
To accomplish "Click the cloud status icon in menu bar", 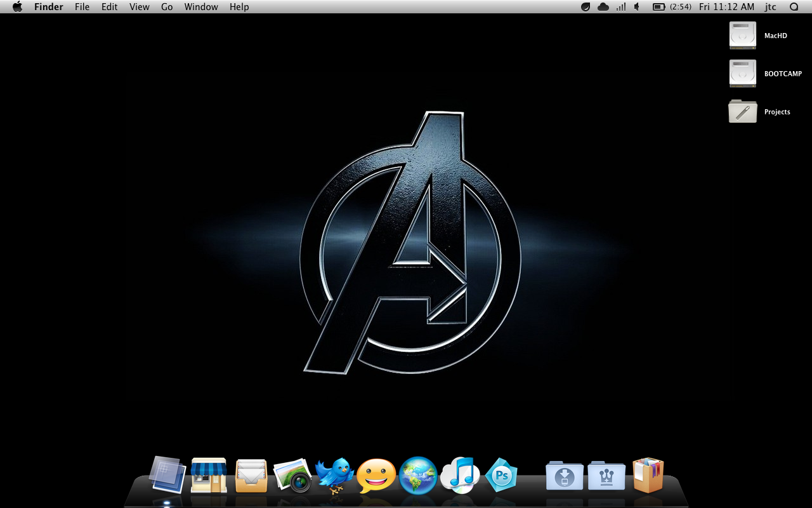I will pyautogui.click(x=603, y=7).
